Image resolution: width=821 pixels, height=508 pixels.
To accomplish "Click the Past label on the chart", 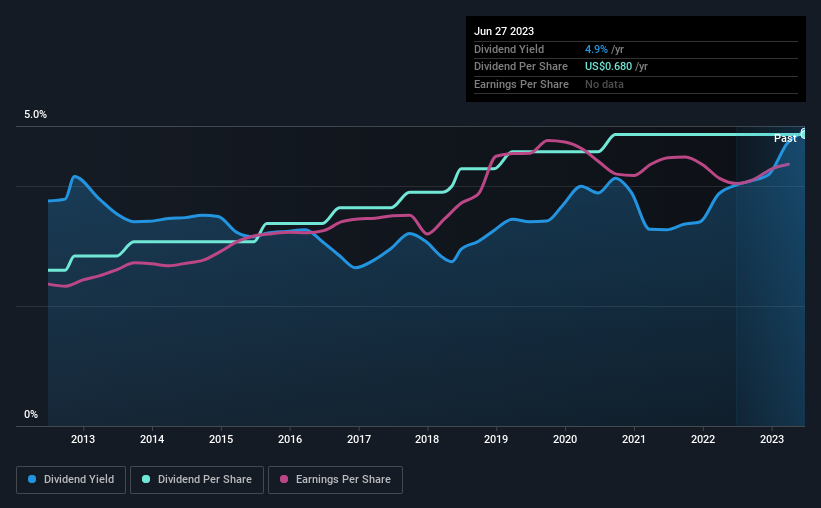I will coord(785,138).
